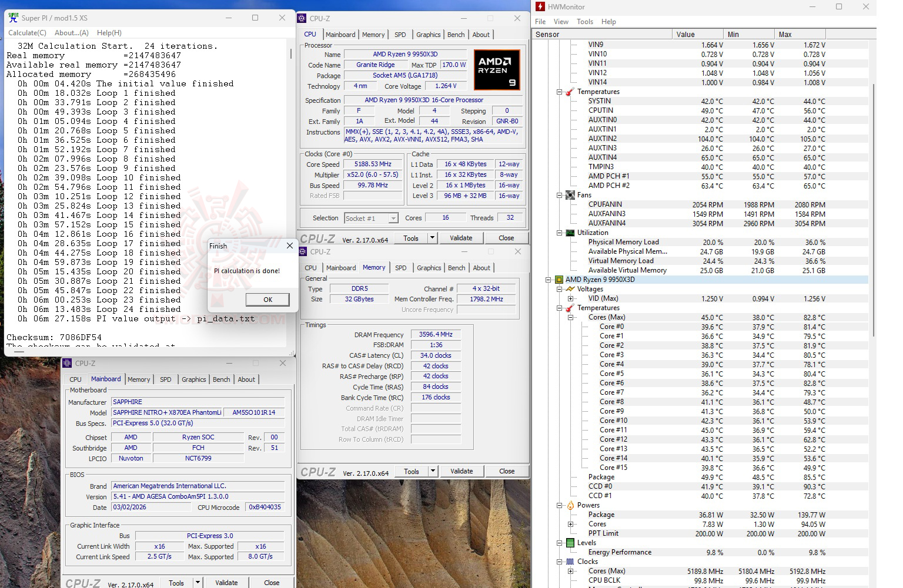Click the Min column header in HWMonitor

pos(748,34)
